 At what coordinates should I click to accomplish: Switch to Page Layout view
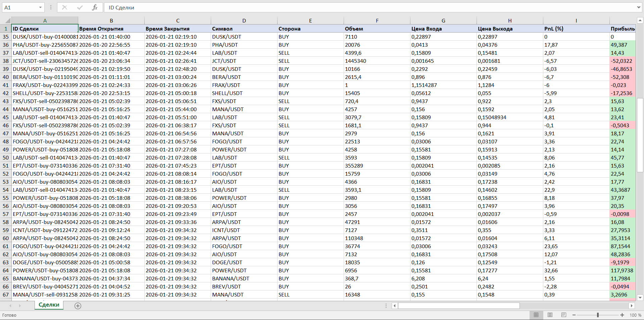click(x=550, y=315)
